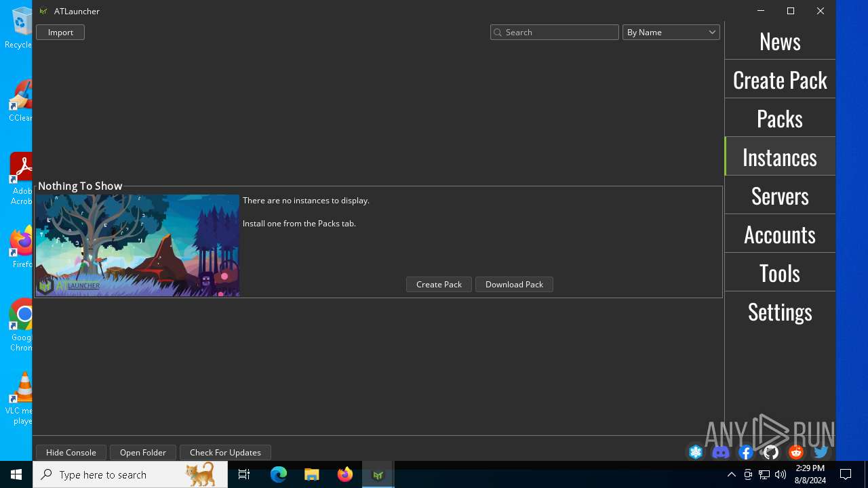868x488 pixels.
Task: Open the Tools tab
Action: pyautogui.click(x=780, y=272)
